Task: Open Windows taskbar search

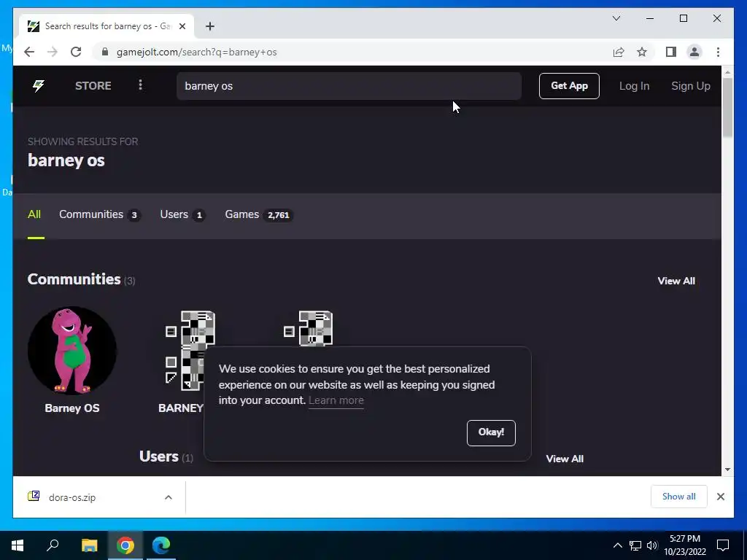Action: click(53, 545)
